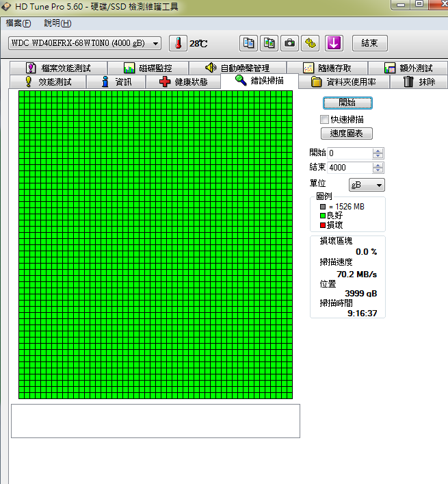448x484 pixels.
Task: Open the 資料夾使用率 tab
Action: point(344,81)
